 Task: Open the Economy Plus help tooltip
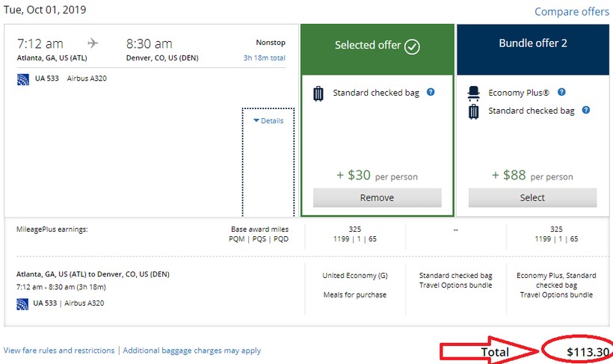tap(561, 93)
